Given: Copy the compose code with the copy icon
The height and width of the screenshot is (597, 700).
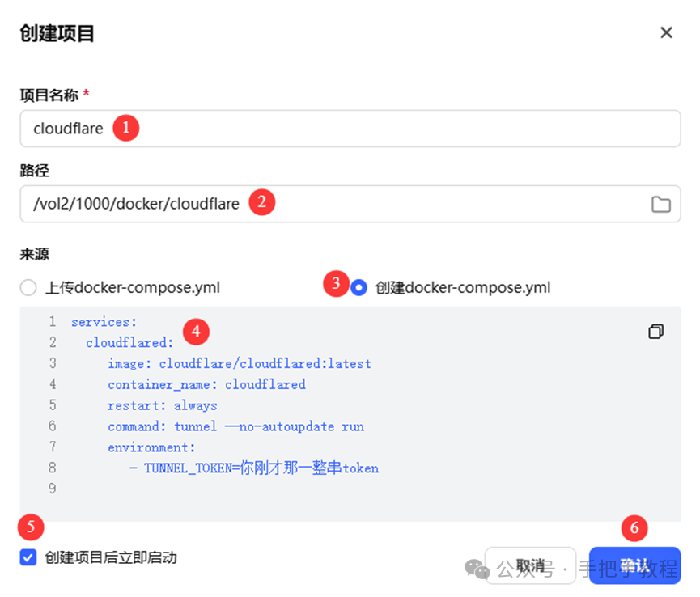Looking at the screenshot, I should 655,332.
